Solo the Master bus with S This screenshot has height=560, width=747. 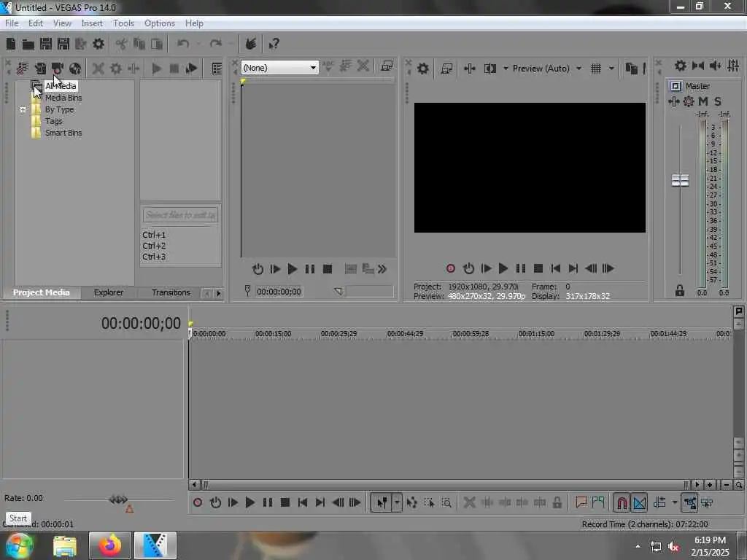718,101
